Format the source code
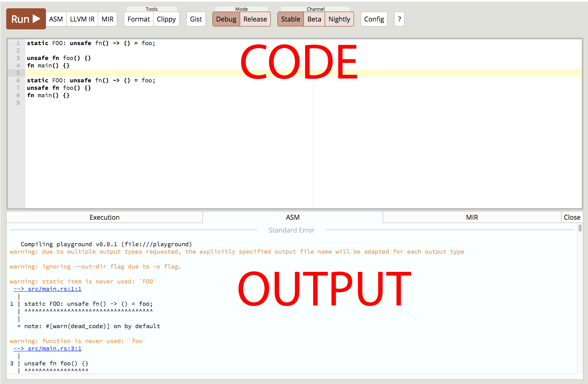The image size is (588, 384). [x=138, y=19]
